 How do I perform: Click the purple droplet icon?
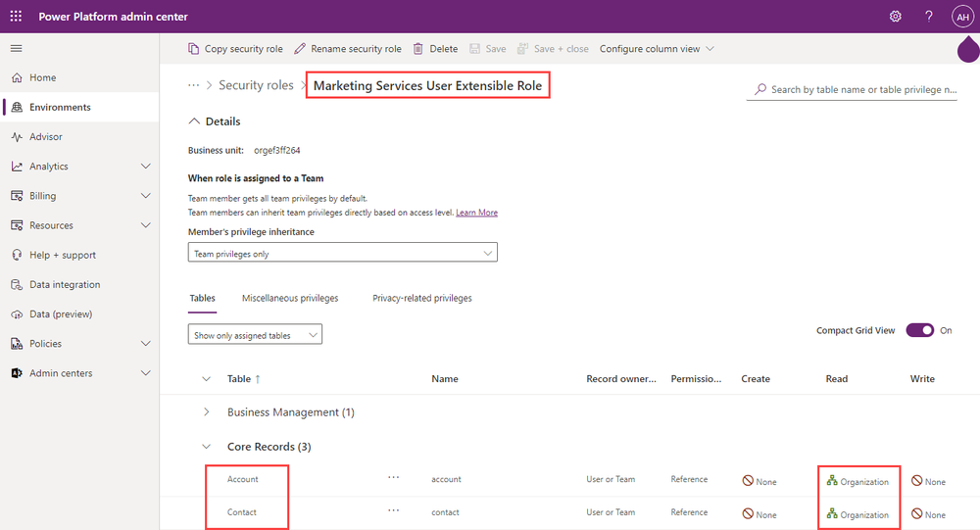(968, 49)
